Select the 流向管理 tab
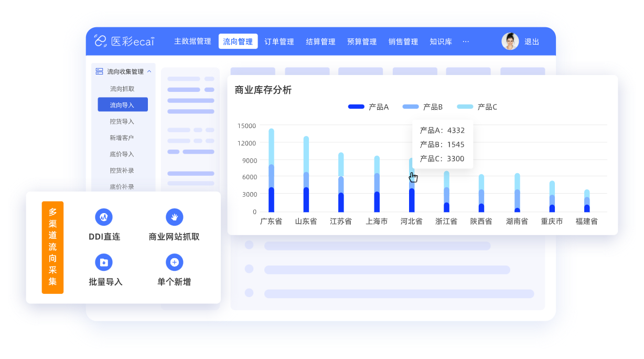The image size is (644, 359). (238, 41)
